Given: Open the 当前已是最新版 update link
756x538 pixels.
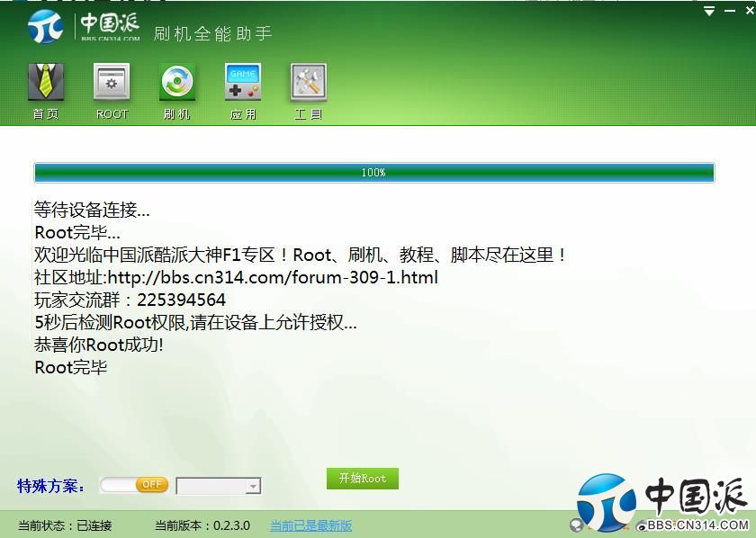Looking at the screenshot, I should [x=311, y=525].
